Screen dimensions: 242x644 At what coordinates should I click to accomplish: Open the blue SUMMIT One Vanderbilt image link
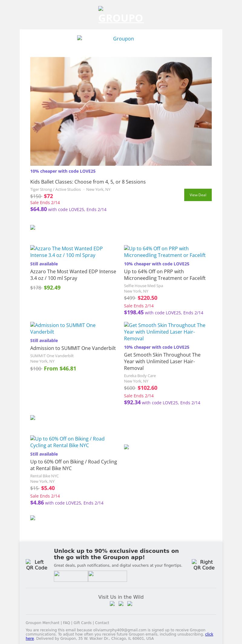[x=63, y=328]
